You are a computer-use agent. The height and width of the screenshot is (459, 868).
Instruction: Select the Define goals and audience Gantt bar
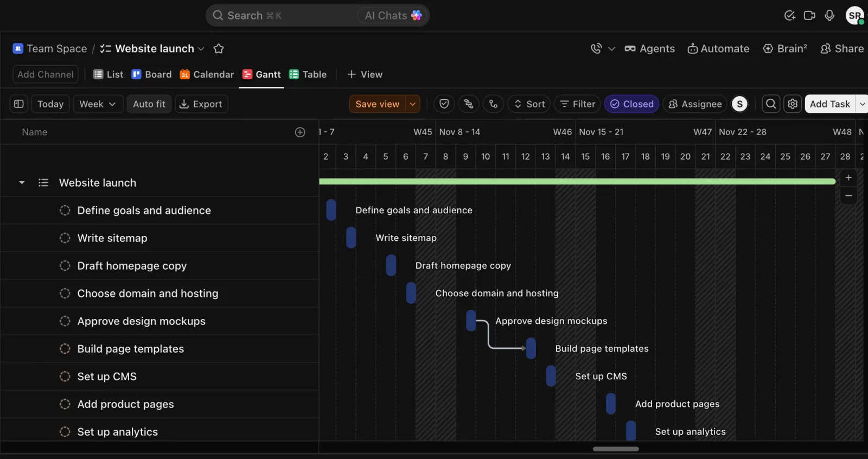click(331, 210)
